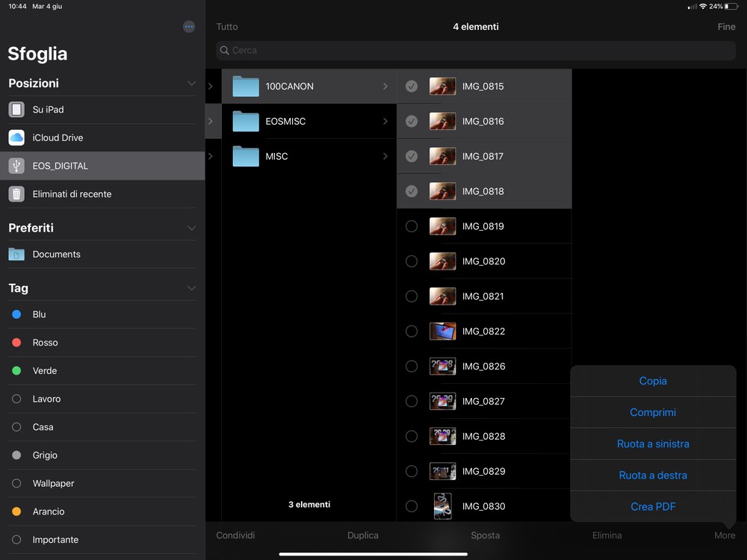
Task: Select the IMG_0829 selection circle
Action: coord(412,471)
